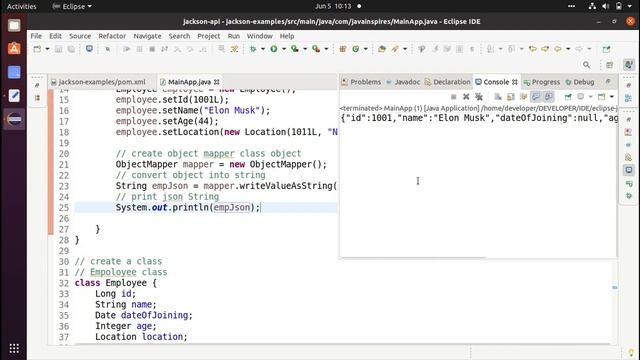This screenshot has height=360, width=640.
Task: Switch to the Declaration tab
Action: click(x=448, y=82)
